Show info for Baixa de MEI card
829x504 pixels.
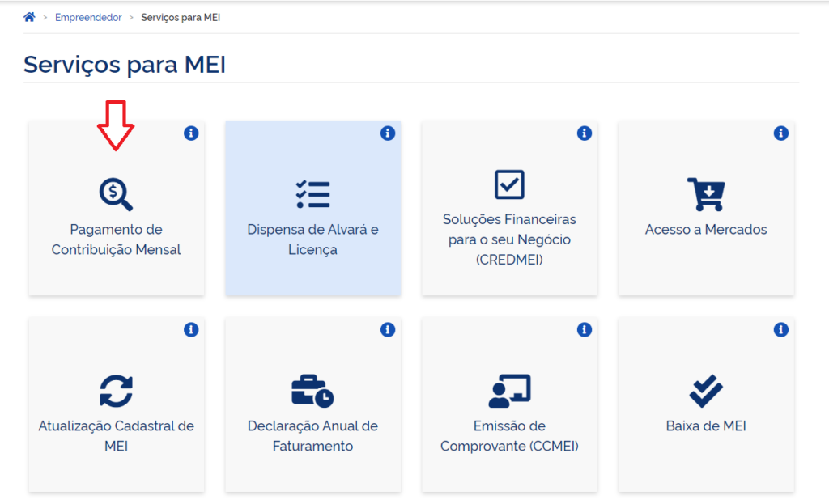780,329
